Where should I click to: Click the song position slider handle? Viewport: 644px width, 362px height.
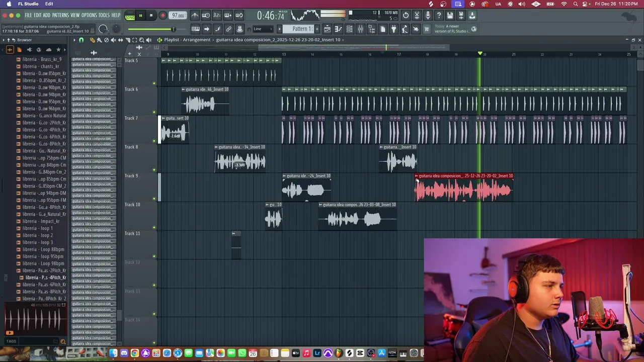pyautogui.click(x=174, y=29)
